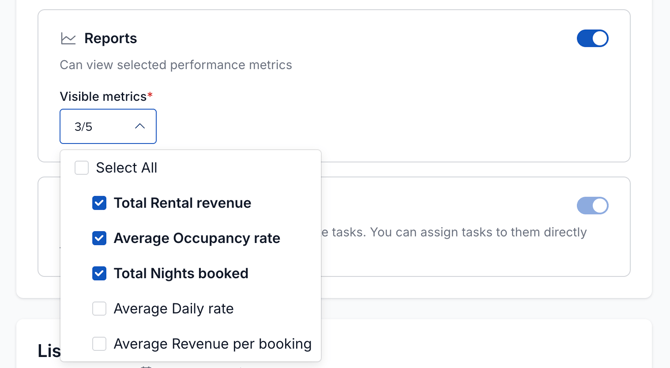Uncheck Average Occupancy rate
This screenshot has height=368, width=670.
[99, 238]
